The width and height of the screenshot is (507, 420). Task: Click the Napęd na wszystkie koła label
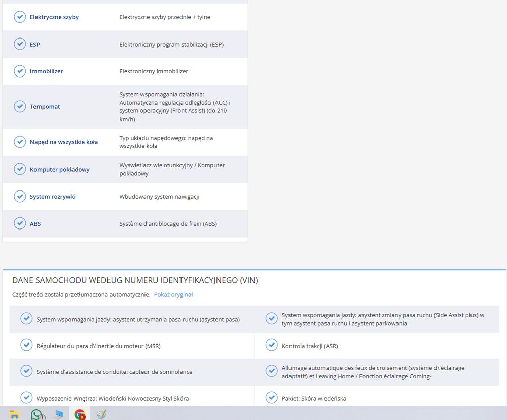coord(64,142)
